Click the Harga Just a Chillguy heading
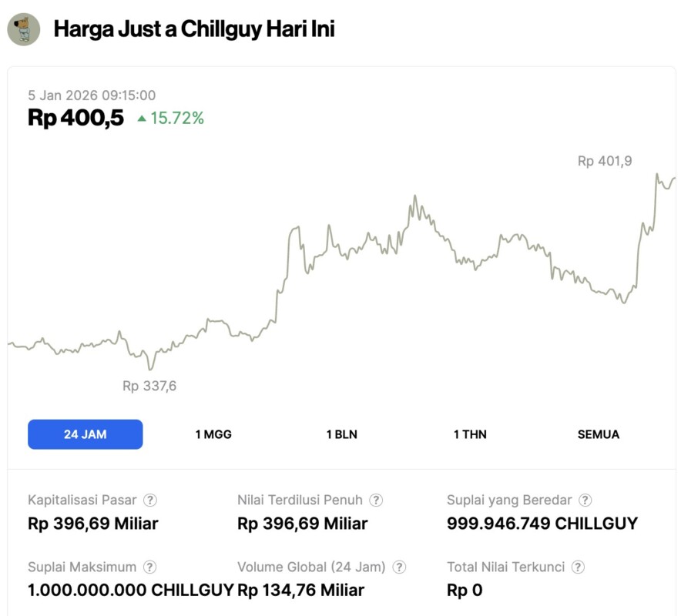The width and height of the screenshot is (681, 616). 193,30
